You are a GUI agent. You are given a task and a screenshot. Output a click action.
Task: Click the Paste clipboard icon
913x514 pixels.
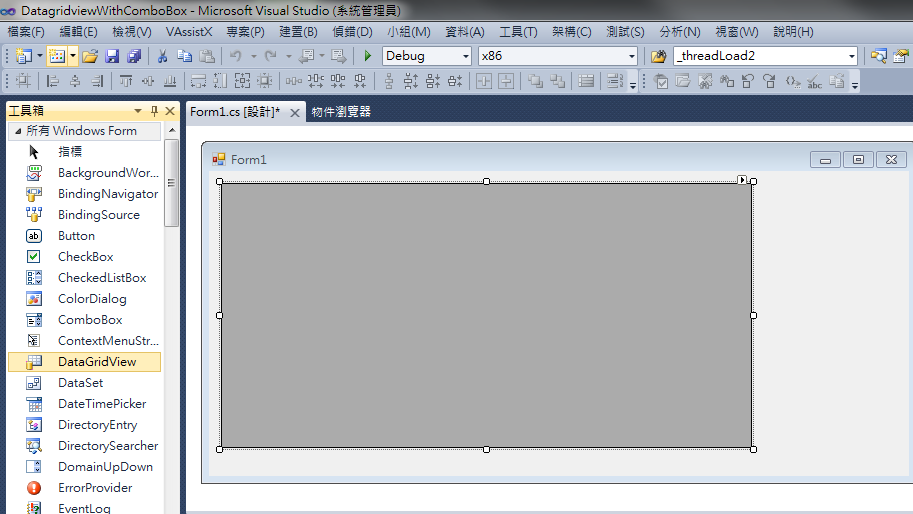(207, 56)
